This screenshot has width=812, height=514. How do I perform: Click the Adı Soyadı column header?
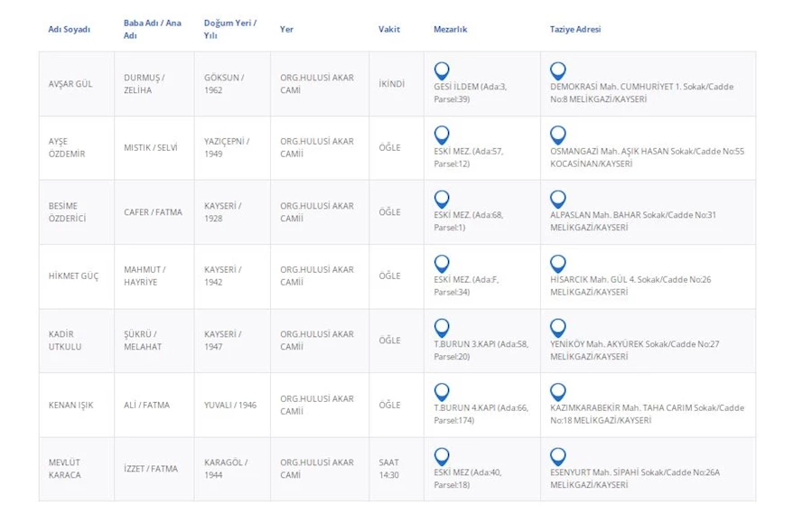[x=70, y=30]
